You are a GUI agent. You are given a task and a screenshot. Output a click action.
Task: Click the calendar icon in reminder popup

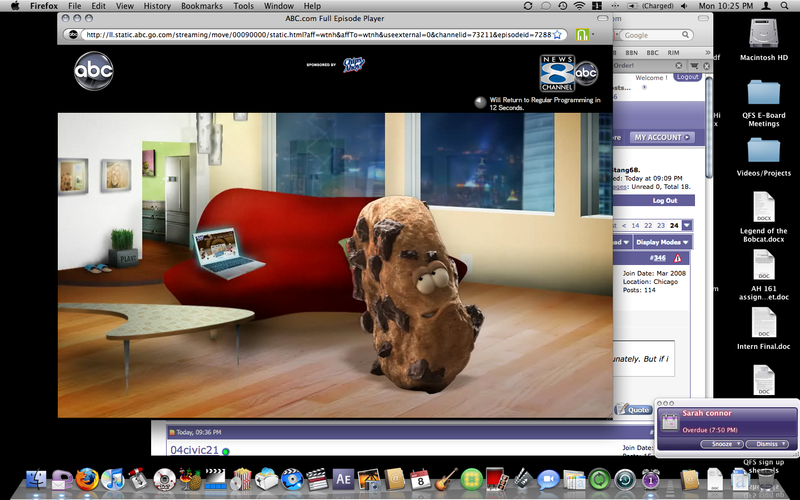point(669,422)
